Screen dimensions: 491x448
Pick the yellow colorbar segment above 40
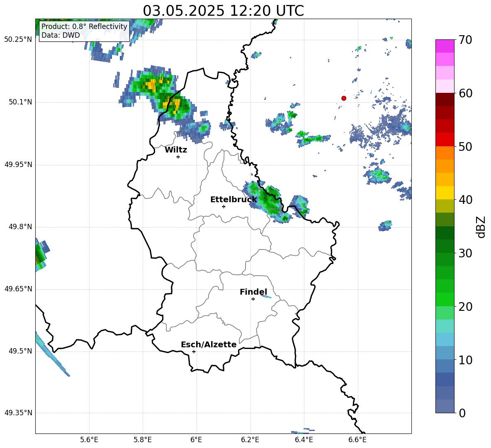tap(445, 193)
